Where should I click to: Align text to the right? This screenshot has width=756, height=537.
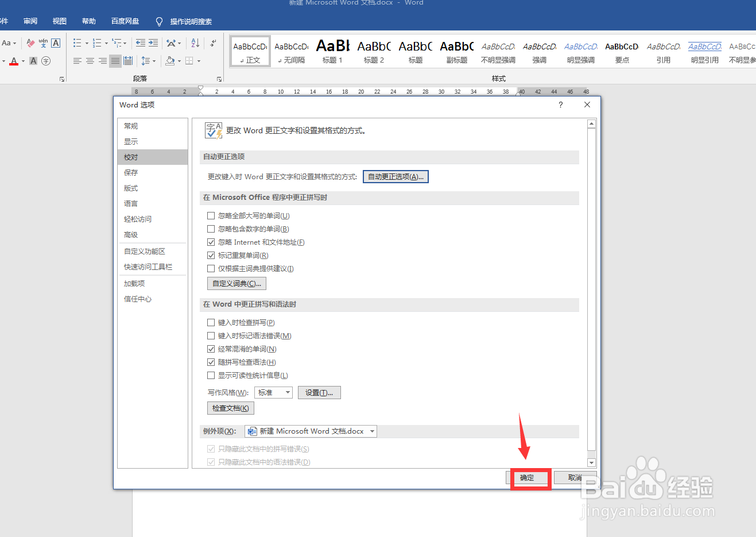coord(103,61)
